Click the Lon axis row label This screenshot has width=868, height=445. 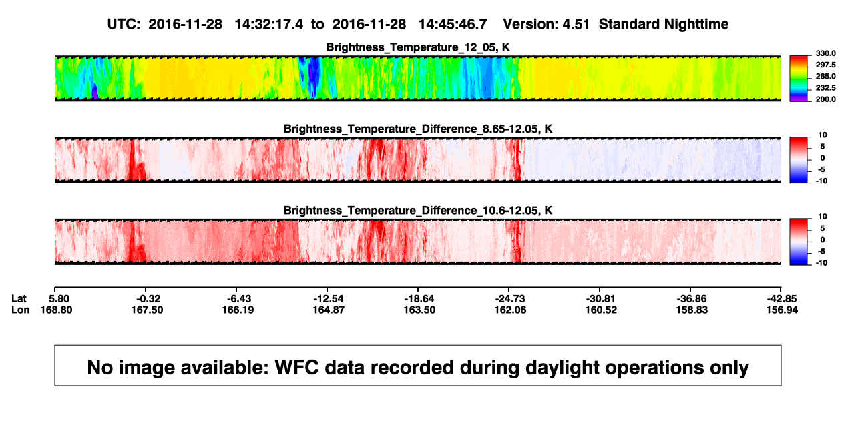[x=20, y=310]
